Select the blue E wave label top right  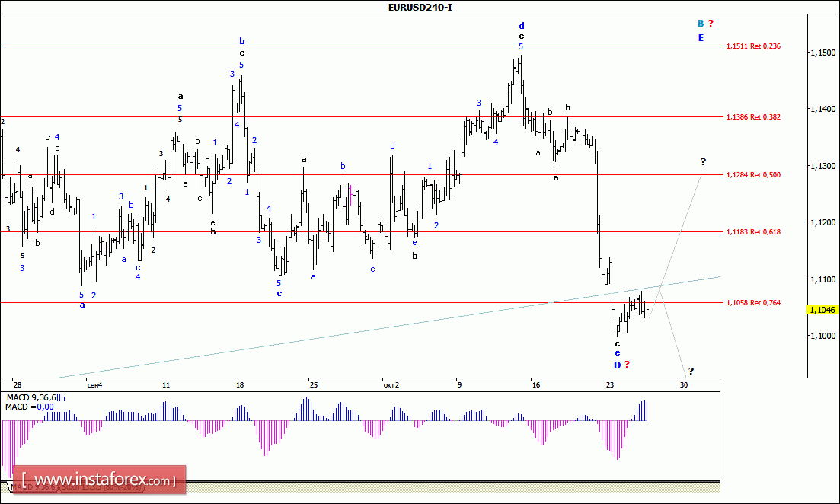701,38
